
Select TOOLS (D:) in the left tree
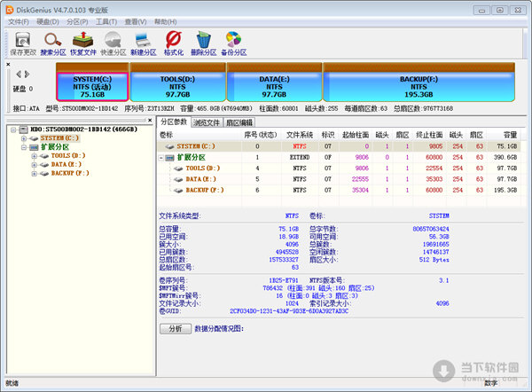(x=68, y=156)
